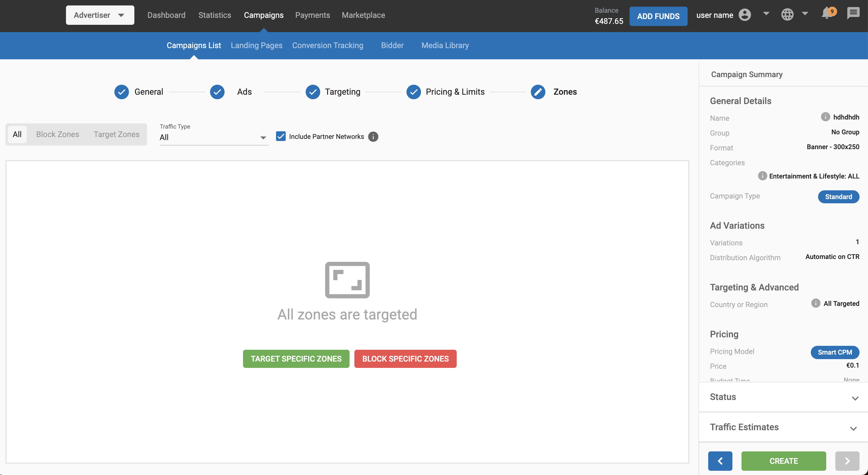Open the Statistics menu item

(215, 15)
